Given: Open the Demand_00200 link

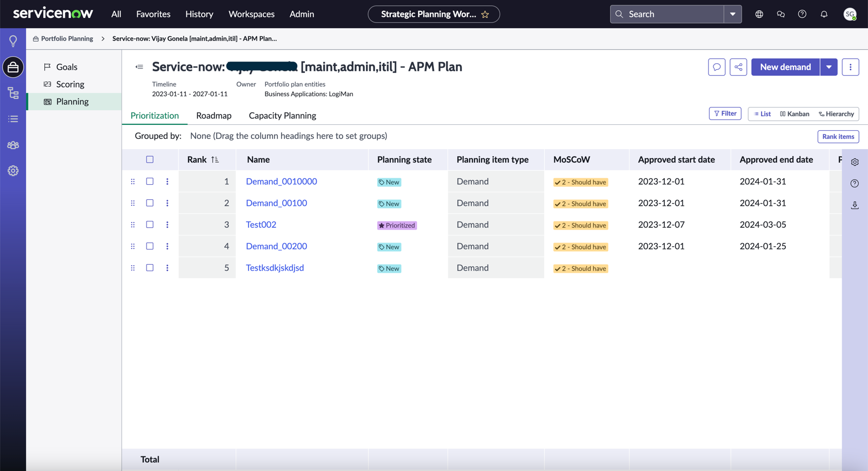Looking at the screenshot, I should click(x=276, y=246).
